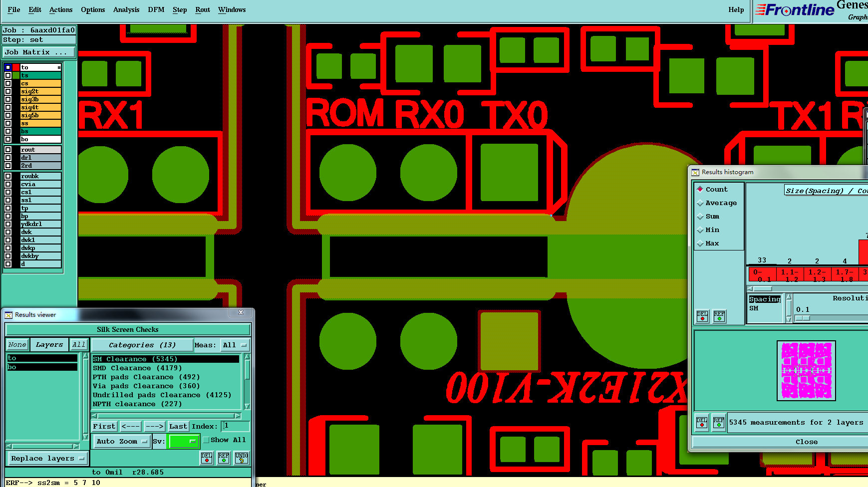Screen dimensions: 868x487
Task: Select the Max radio option
Action: coord(700,243)
